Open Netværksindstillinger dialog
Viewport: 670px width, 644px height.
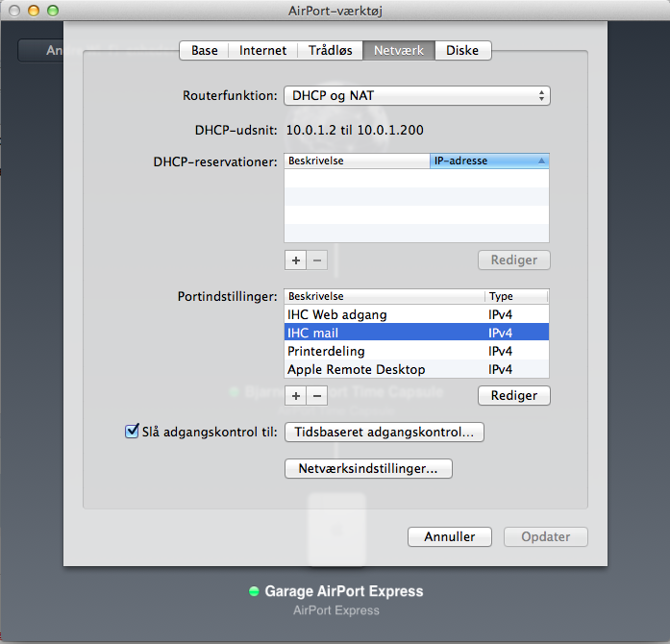coord(368,469)
